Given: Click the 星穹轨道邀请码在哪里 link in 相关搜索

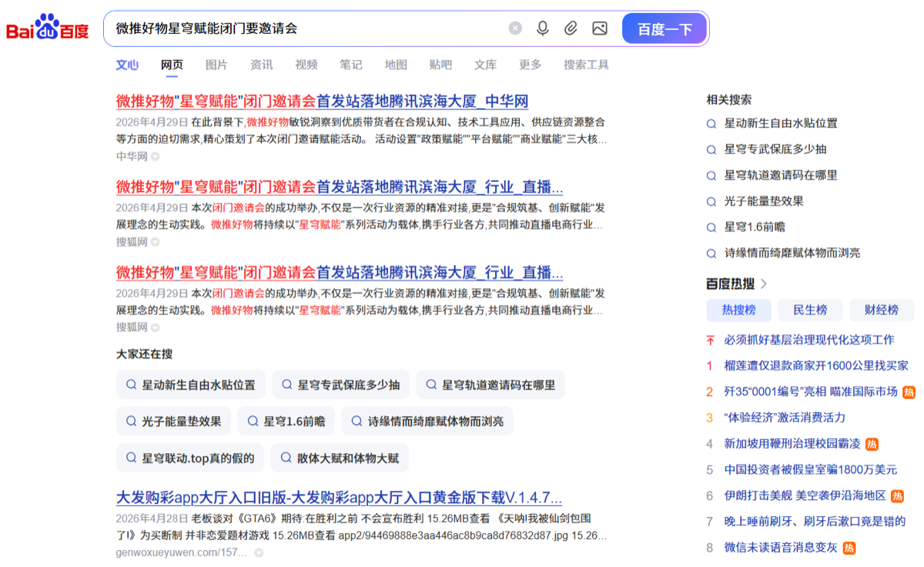Looking at the screenshot, I should point(781,175).
